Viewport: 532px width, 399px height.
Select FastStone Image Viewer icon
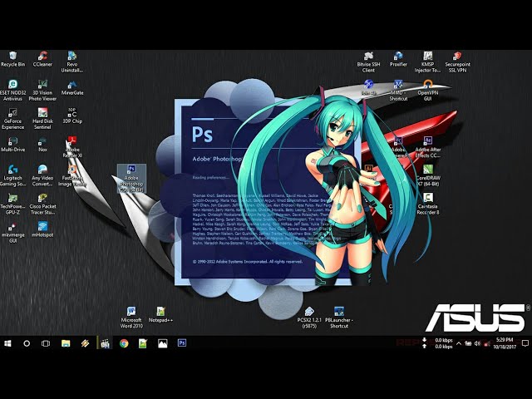pos(72,175)
